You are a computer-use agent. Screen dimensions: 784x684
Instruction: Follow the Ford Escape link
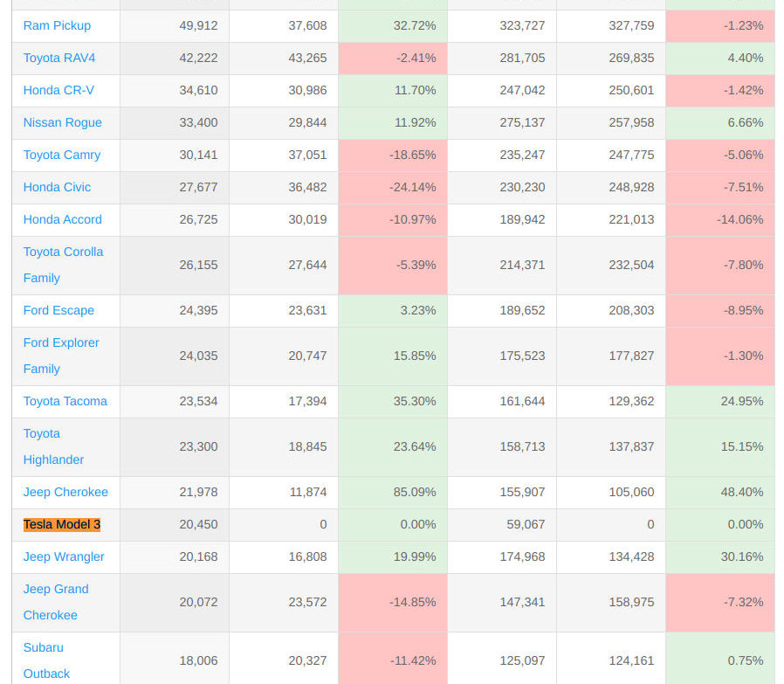[58, 310]
